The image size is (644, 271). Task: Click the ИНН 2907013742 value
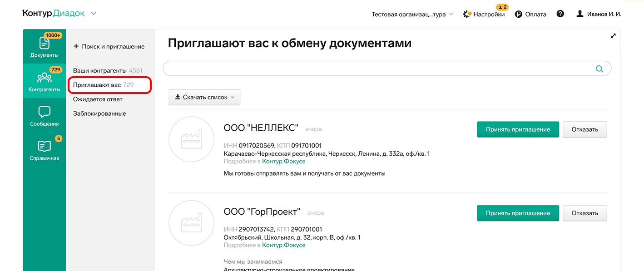(x=257, y=229)
